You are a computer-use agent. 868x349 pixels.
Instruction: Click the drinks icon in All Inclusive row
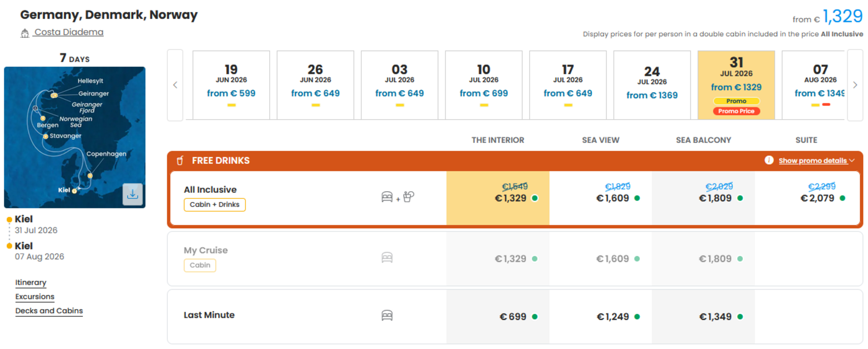[408, 197]
